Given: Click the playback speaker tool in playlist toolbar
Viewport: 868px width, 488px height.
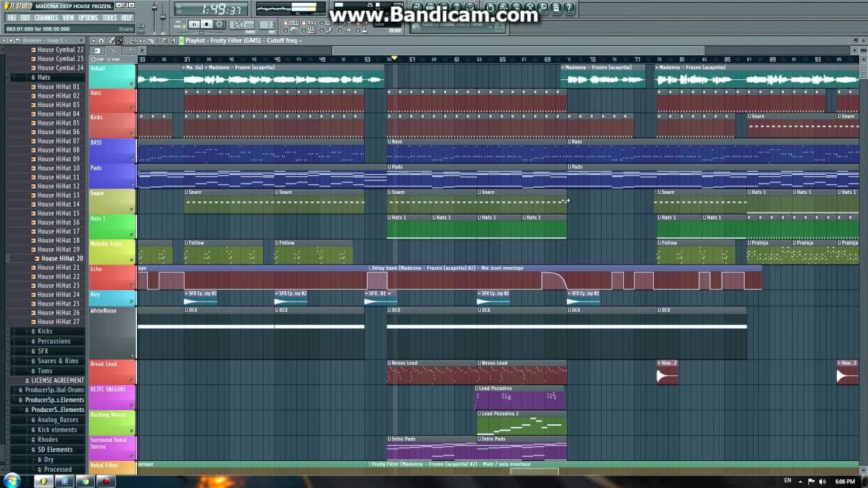Looking at the screenshot, I should [173, 41].
